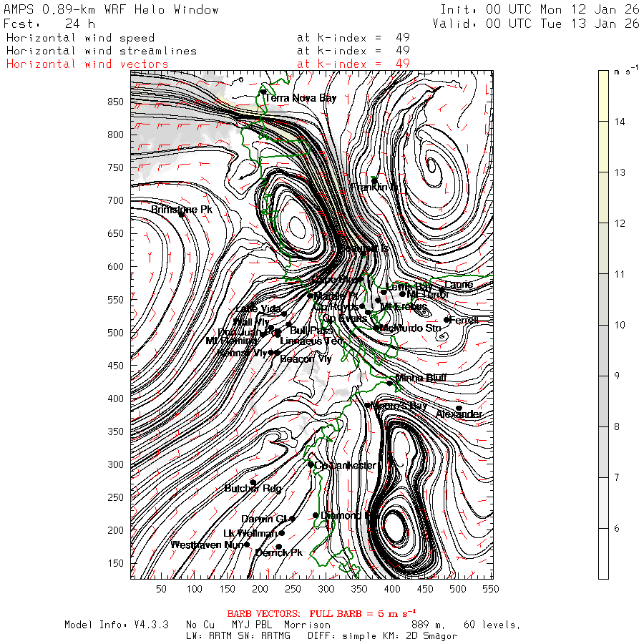This screenshot has height=644, width=644.
Task: Select the McMurdo Stn station marker
Action: (x=376, y=328)
